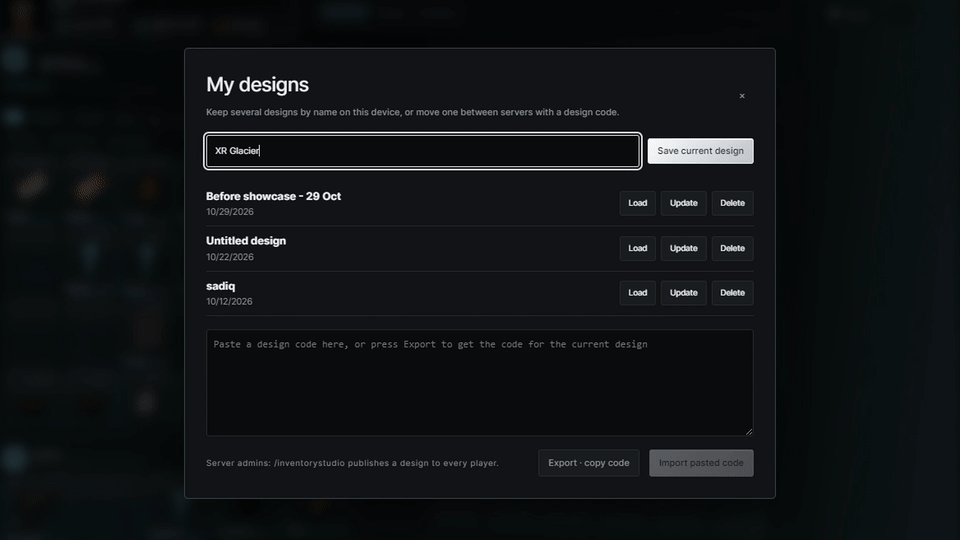Click the date 10/29/2026
960x540 pixels.
(230, 212)
